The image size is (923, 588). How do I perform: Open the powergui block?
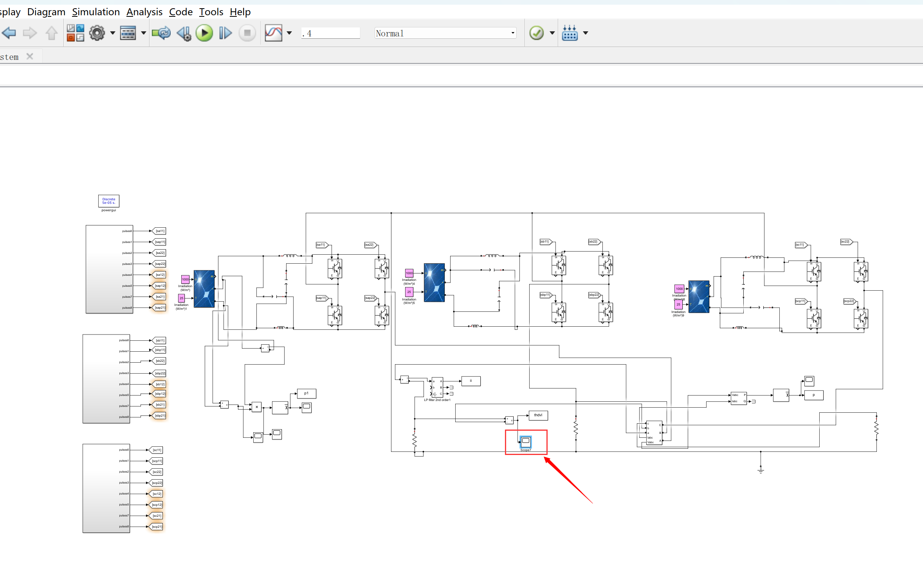tap(108, 201)
